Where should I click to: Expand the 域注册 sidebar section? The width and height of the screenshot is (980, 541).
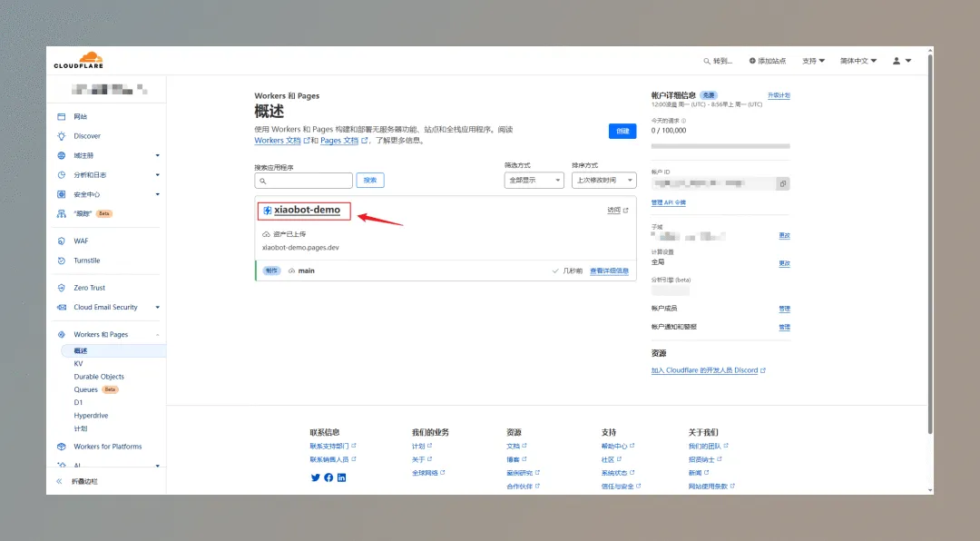pos(158,155)
